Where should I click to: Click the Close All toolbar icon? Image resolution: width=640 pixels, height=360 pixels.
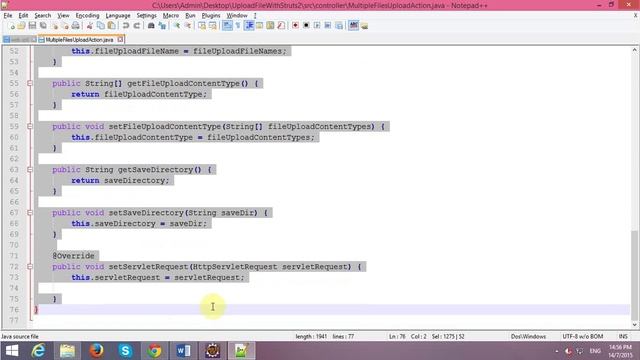65,26
